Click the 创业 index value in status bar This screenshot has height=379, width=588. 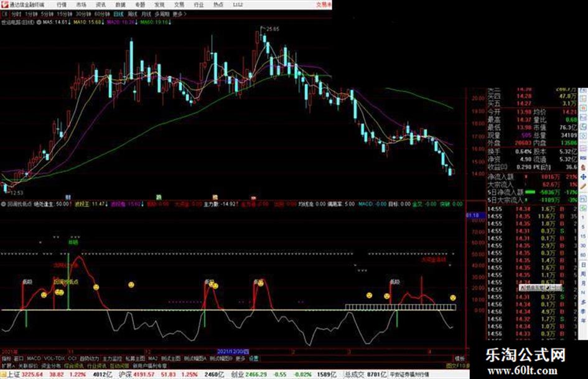pos(256,375)
